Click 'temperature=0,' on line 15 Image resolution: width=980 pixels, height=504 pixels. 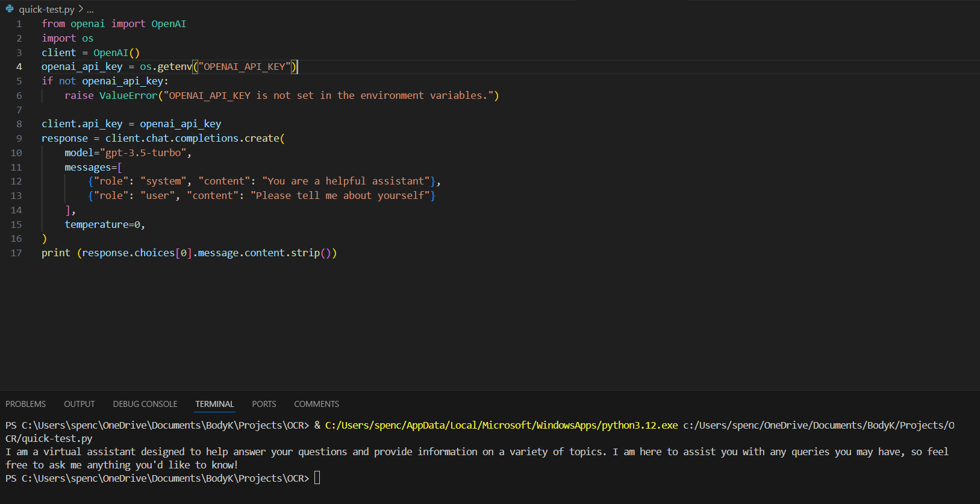(105, 225)
